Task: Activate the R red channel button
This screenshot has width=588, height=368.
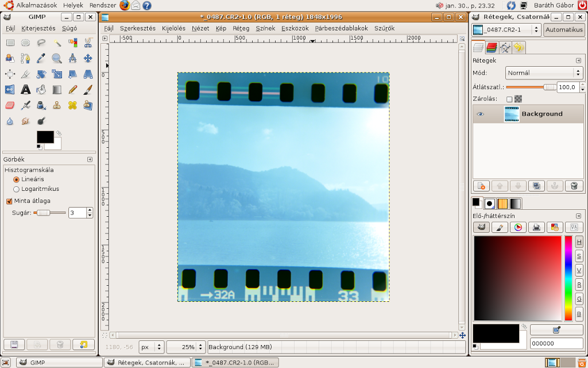Action: (x=579, y=285)
